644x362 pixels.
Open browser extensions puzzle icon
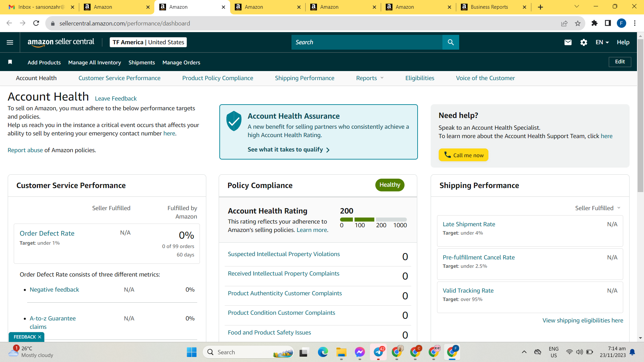click(594, 23)
